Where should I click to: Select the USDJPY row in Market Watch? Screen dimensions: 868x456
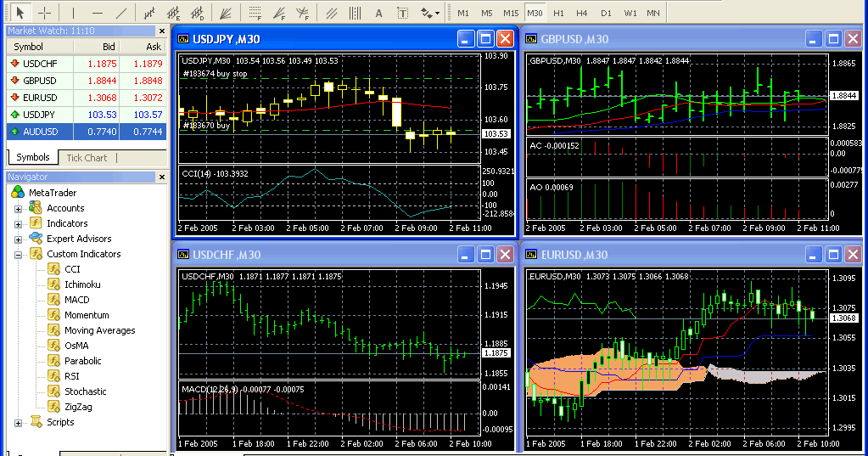click(x=87, y=115)
